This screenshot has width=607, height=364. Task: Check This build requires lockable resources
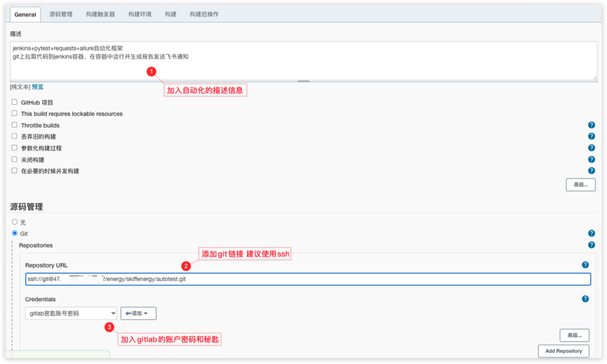pos(15,113)
